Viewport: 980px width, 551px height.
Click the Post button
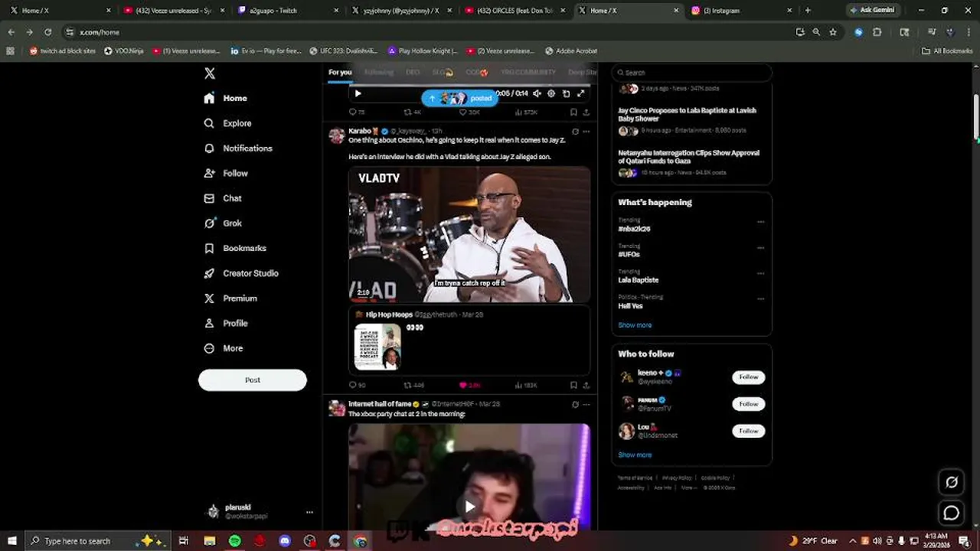(x=253, y=380)
